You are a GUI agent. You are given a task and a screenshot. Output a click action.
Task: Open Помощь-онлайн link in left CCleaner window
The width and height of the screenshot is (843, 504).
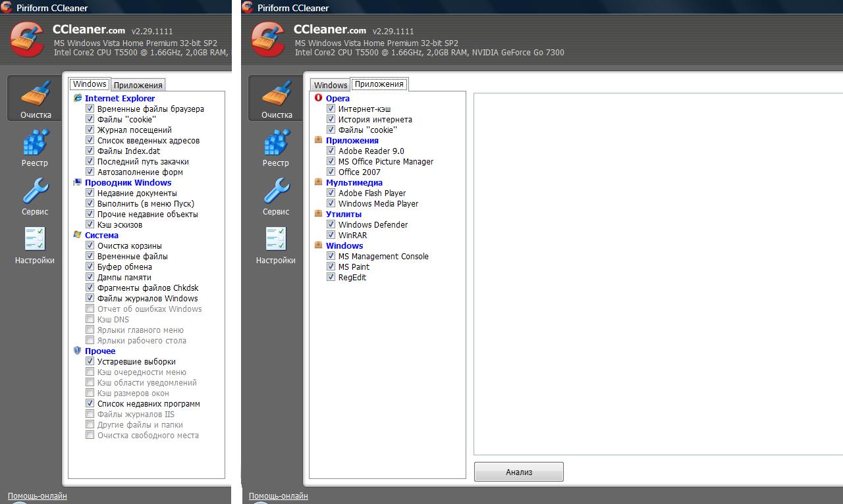pos(38,496)
